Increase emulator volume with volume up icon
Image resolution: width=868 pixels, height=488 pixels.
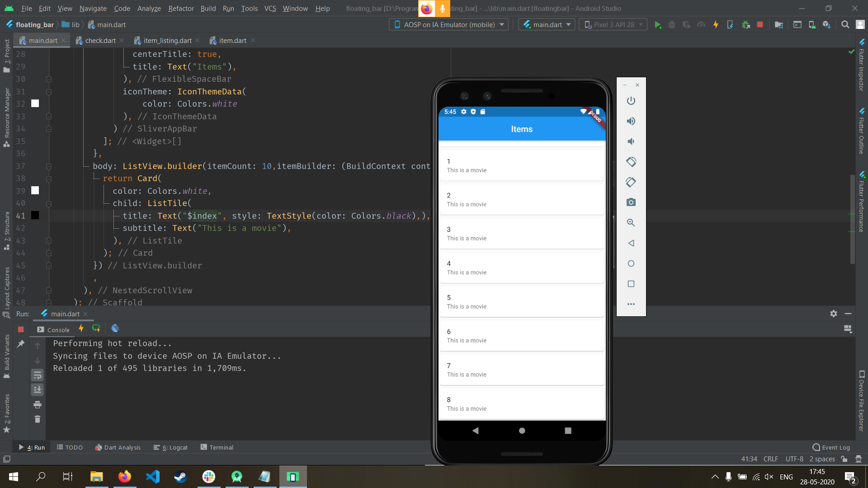click(631, 121)
